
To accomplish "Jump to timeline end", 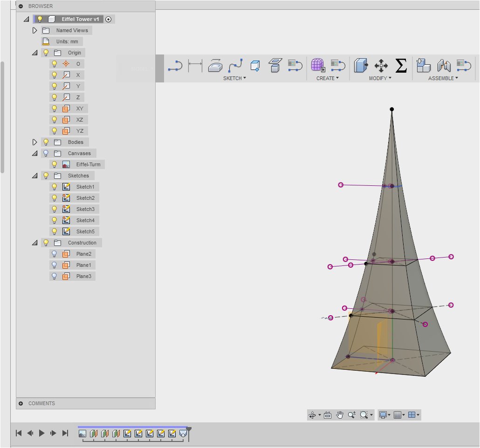I will 65,433.
